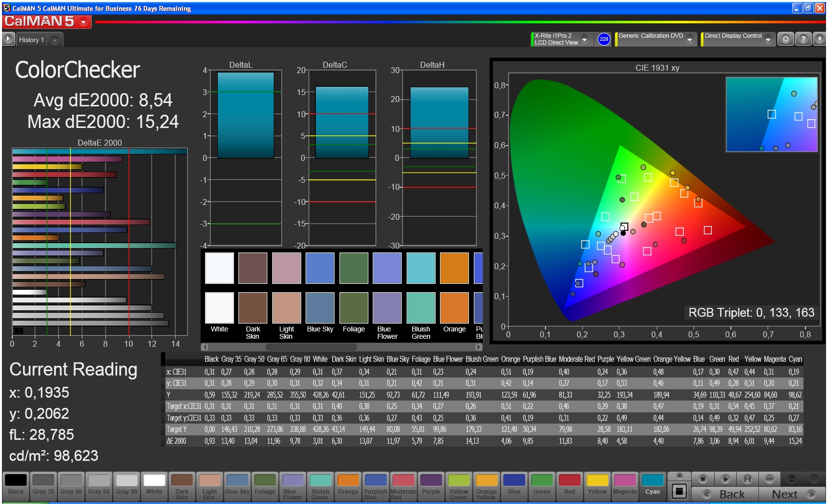The width and height of the screenshot is (828, 504).
Task: Click the cd/m²: 98,623 current reading
Action: pyautogui.click(x=54, y=456)
